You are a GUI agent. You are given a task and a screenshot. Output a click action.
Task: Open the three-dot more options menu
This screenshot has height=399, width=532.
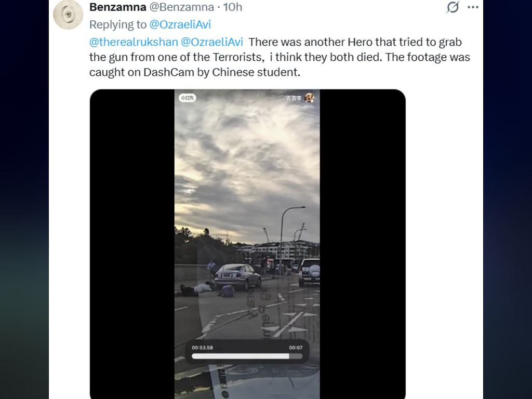pyautogui.click(x=473, y=7)
